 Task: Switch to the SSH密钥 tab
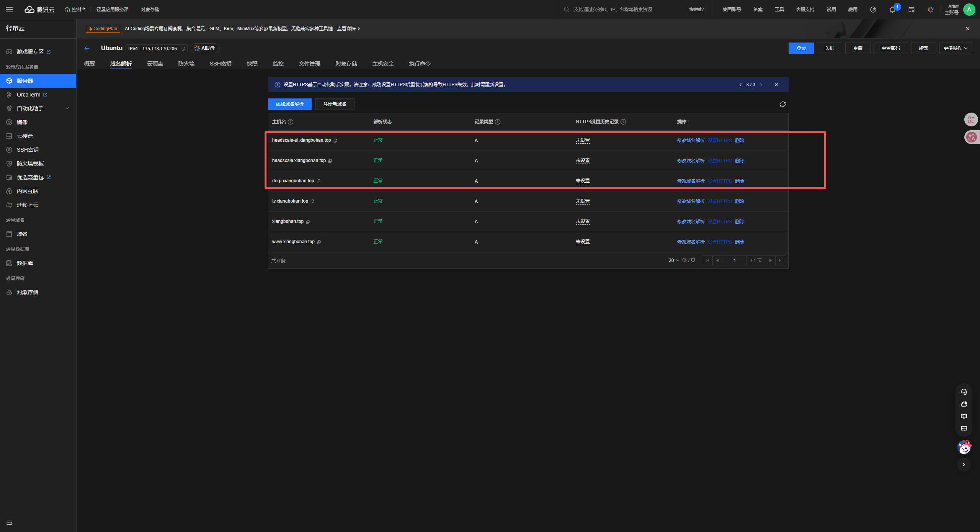(x=220, y=64)
